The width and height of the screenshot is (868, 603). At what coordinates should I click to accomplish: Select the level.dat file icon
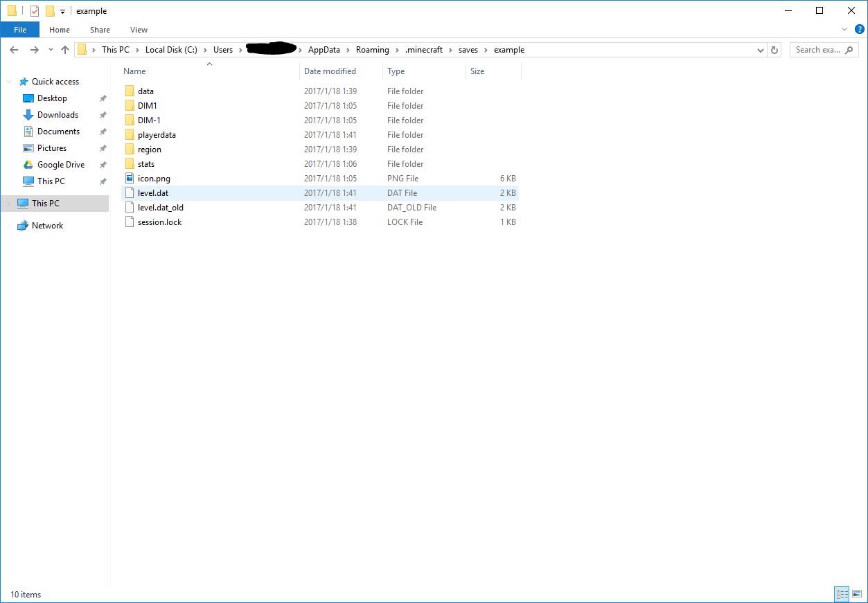130,193
